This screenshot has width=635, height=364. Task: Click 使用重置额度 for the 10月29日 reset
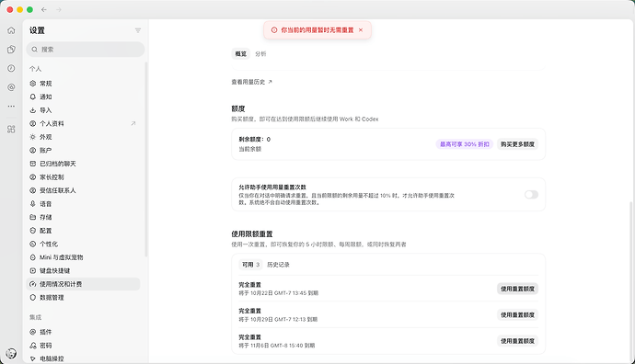pyautogui.click(x=517, y=314)
